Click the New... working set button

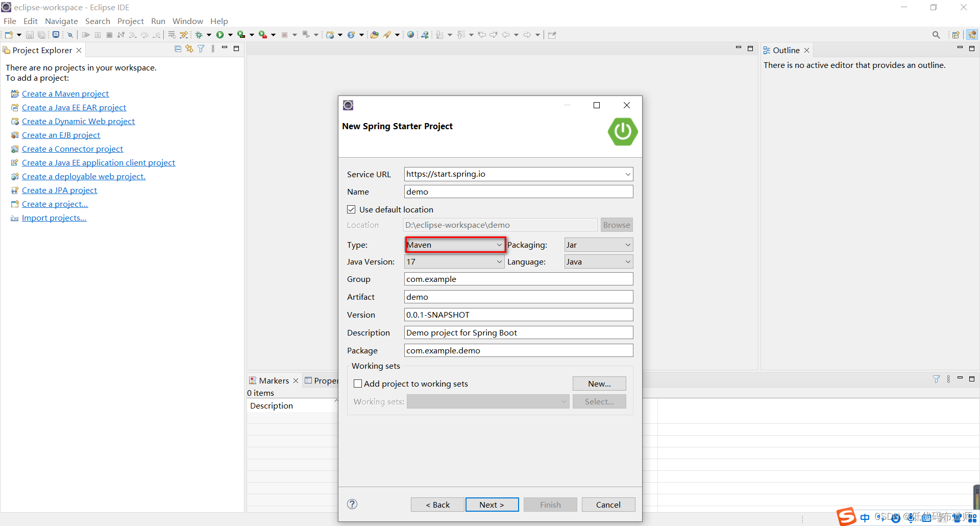tap(599, 384)
